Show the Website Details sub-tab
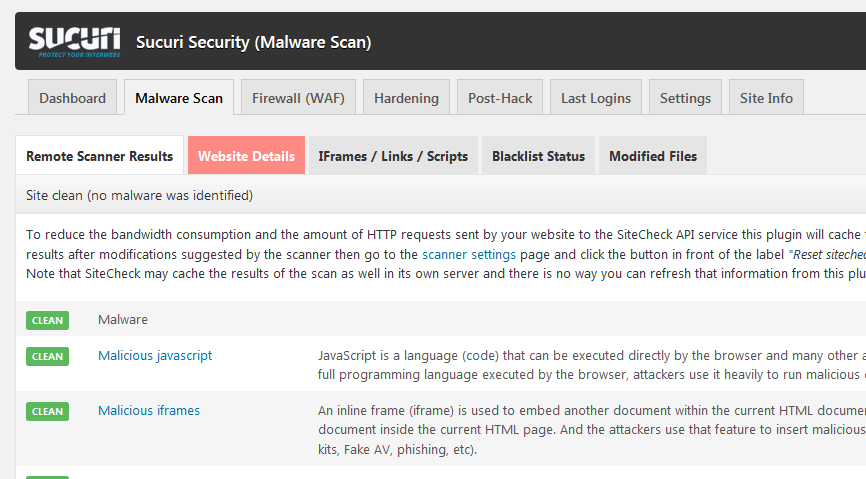Image resolution: width=866 pixels, height=479 pixels. (x=246, y=156)
